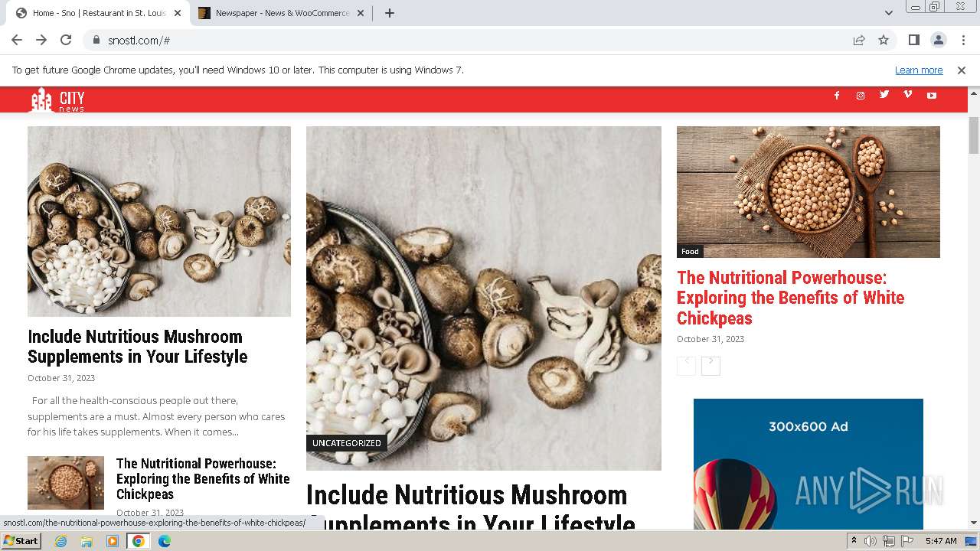This screenshot has height=551, width=980.
Task: Click the Food category tag
Action: click(690, 251)
